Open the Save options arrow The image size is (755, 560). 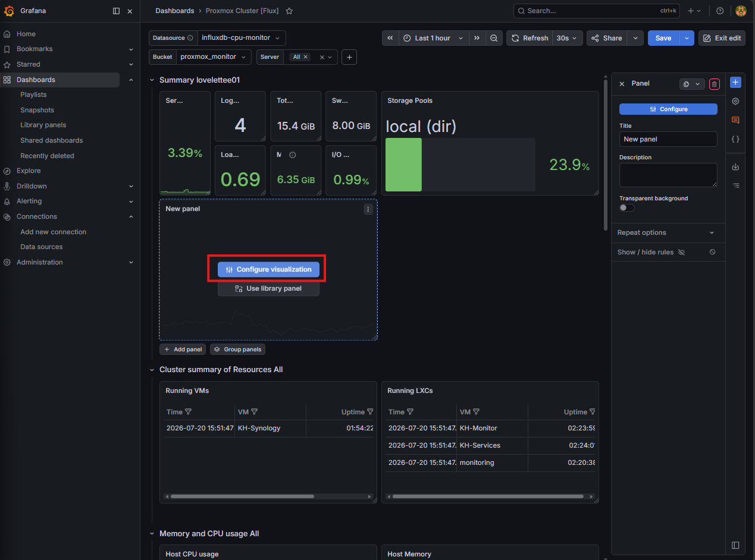687,38
